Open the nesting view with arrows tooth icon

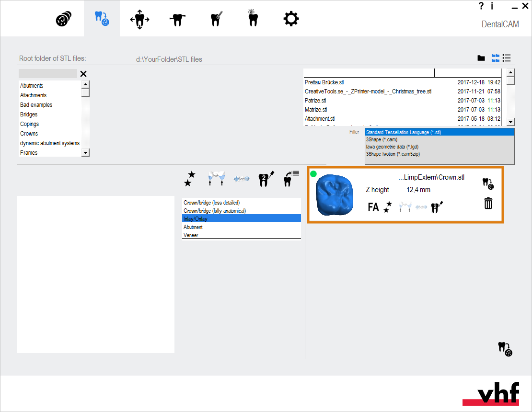pos(139,20)
